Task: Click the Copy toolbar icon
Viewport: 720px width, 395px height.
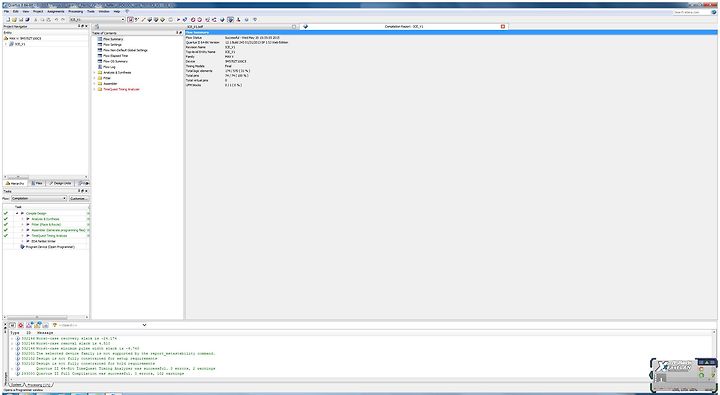Action: pyautogui.click(x=42, y=20)
